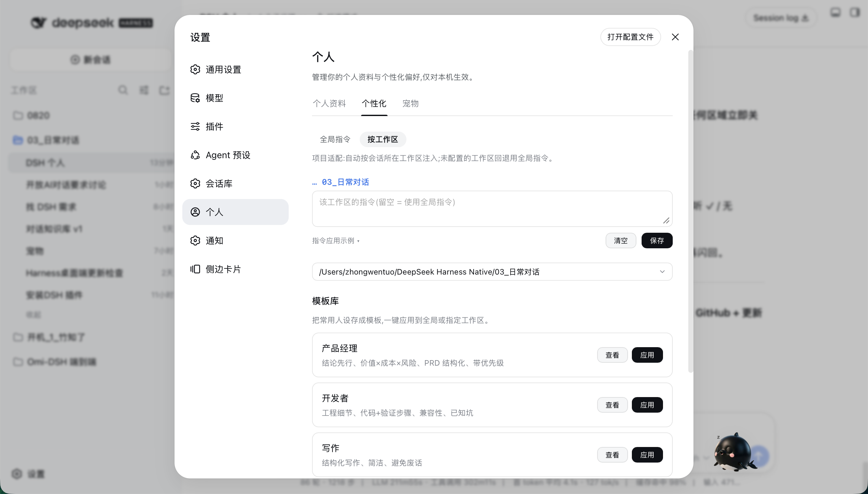Open 通用设置 in settings sidebar

point(235,70)
